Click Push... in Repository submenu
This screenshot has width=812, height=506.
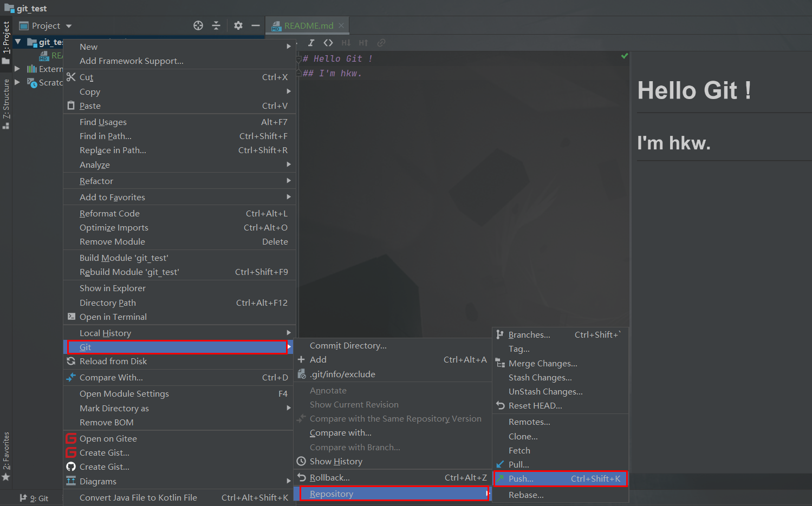click(560, 478)
